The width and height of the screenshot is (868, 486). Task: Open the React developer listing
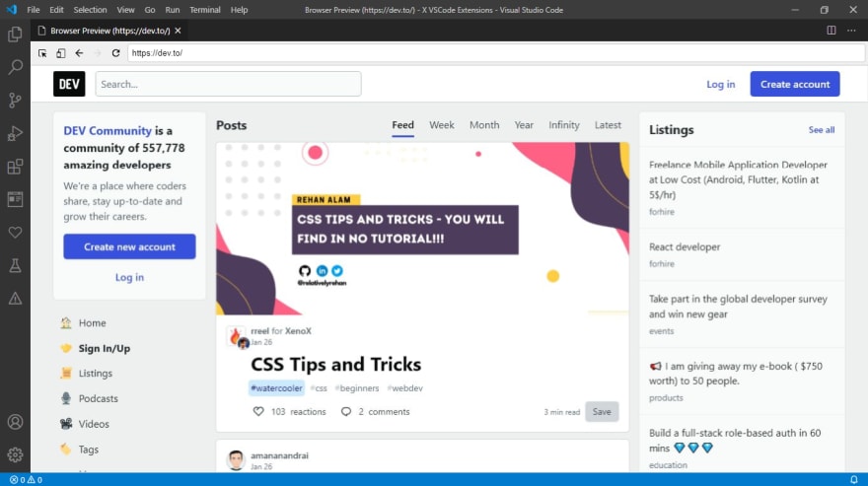tap(685, 246)
